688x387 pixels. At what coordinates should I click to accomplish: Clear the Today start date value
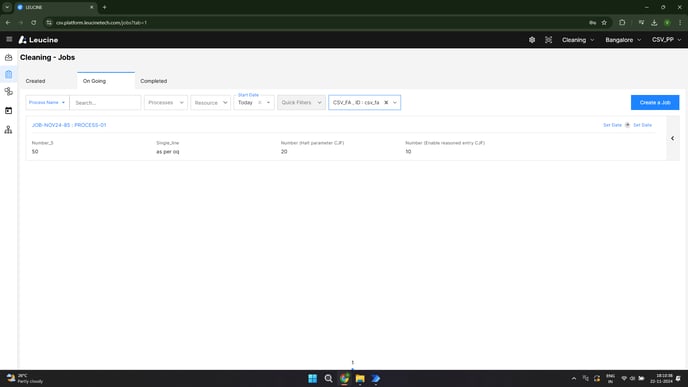pyautogui.click(x=260, y=103)
